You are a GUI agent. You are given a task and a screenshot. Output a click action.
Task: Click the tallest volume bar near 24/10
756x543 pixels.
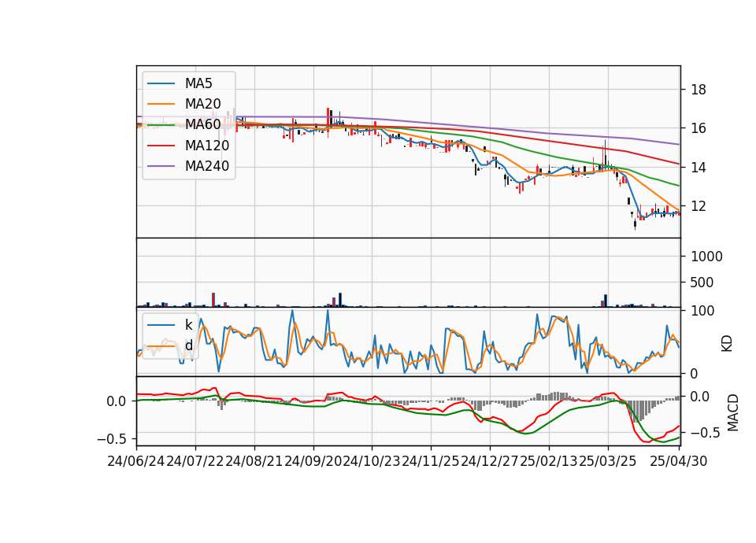(340, 300)
